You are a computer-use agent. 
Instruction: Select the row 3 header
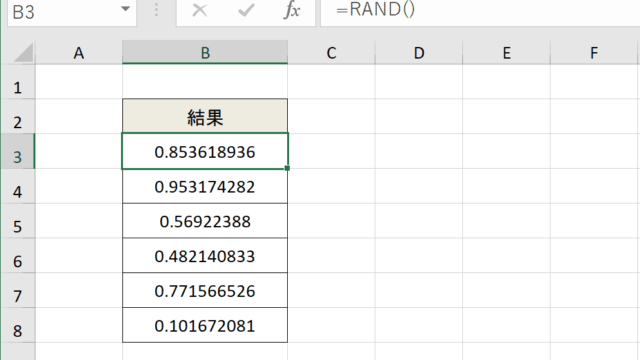pos(18,151)
